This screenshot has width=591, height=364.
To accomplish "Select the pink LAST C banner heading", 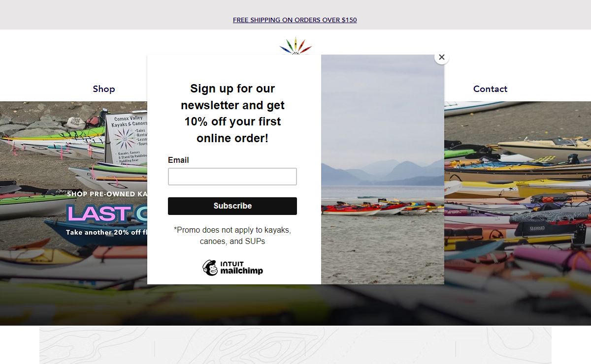I will coord(107,213).
